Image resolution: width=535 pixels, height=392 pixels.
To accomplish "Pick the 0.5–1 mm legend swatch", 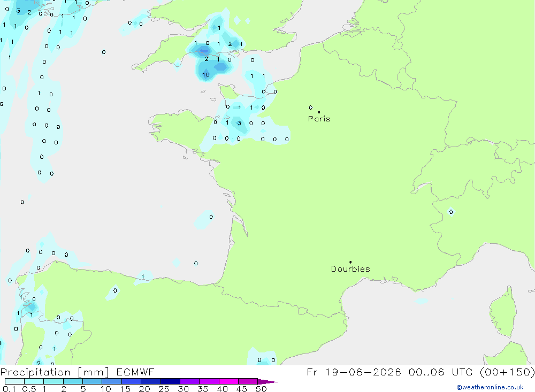I will tap(34, 381).
